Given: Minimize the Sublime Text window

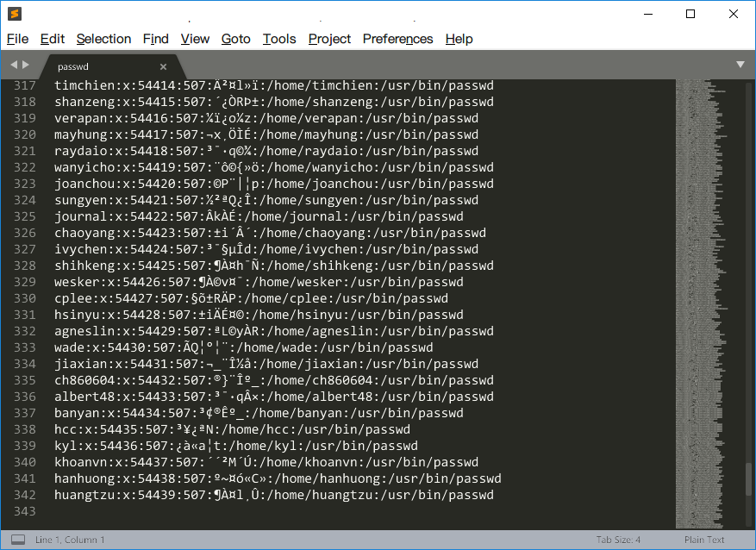Looking at the screenshot, I should point(648,14).
